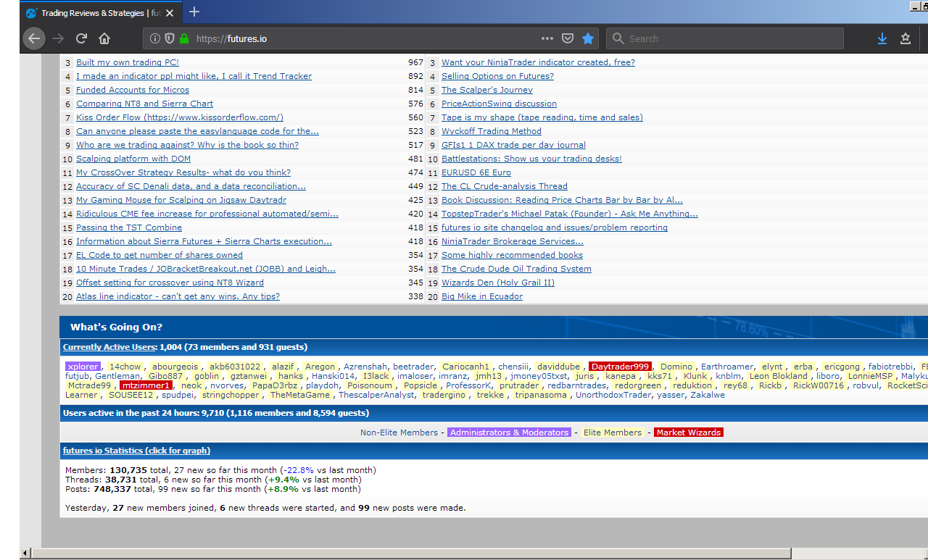Image resolution: width=928 pixels, height=560 pixels.
Task: Click Market Wizards legend label
Action: tap(689, 432)
